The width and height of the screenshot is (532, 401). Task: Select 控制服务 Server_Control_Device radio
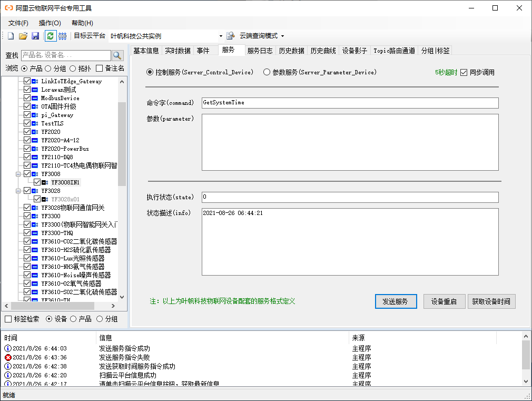click(x=150, y=72)
